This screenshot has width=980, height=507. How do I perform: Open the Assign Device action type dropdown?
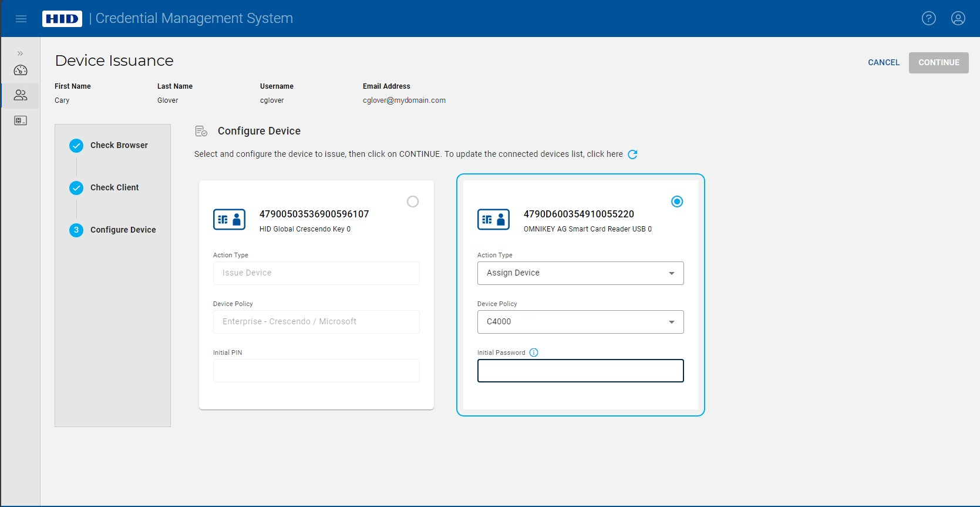pyautogui.click(x=581, y=273)
